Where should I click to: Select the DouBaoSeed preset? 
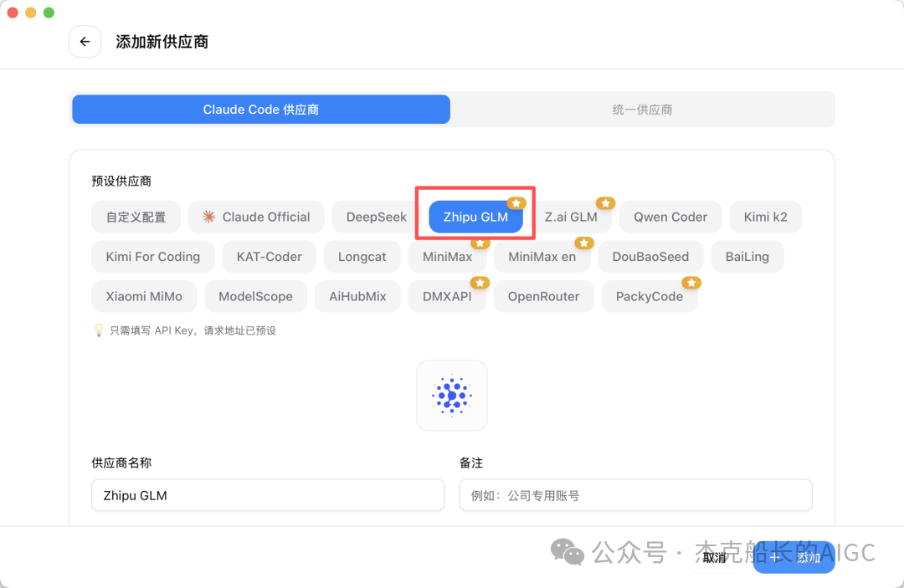tap(650, 257)
